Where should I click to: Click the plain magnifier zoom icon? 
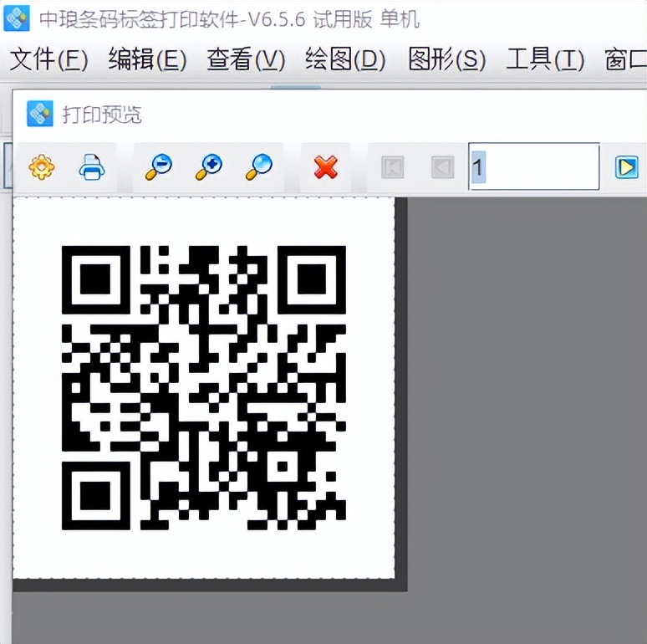point(259,166)
